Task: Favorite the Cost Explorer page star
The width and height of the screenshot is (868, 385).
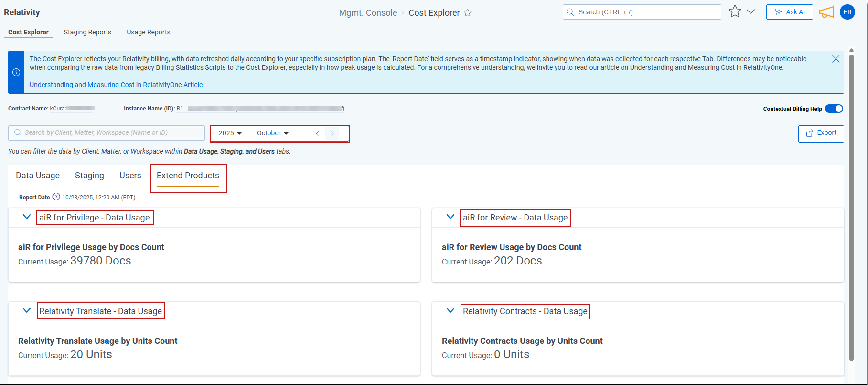Action: point(468,13)
